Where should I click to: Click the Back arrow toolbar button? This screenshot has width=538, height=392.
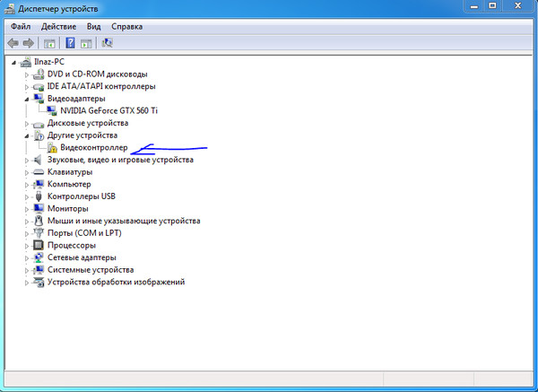pyautogui.click(x=13, y=43)
